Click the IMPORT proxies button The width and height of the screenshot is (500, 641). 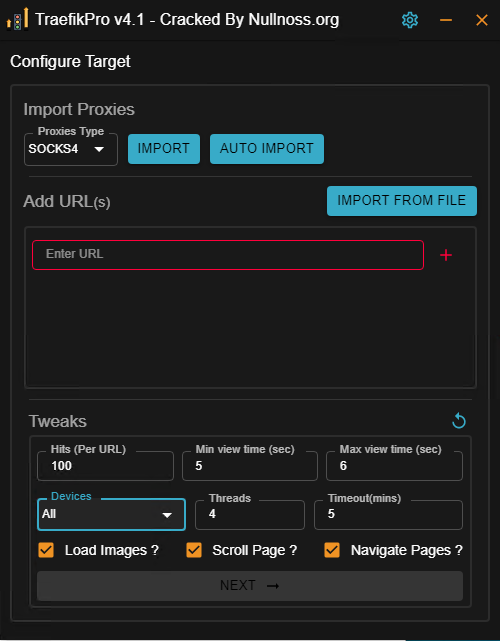(164, 149)
